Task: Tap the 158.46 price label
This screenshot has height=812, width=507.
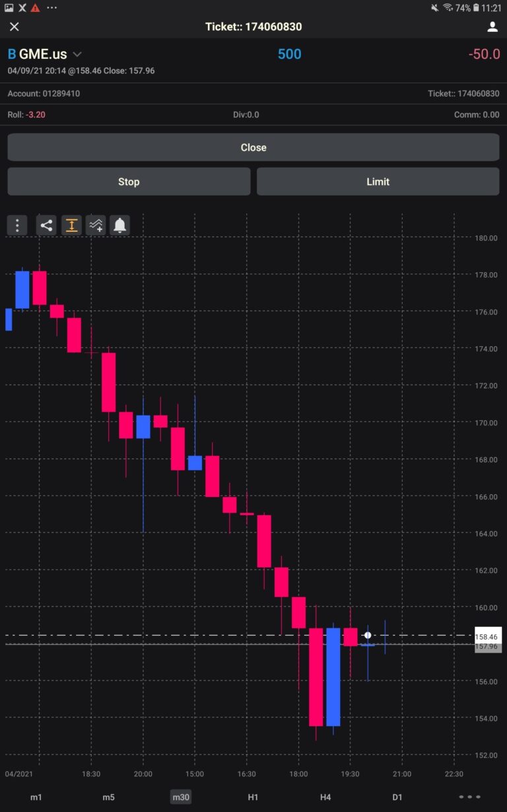Action: pyautogui.click(x=487, y=637)
